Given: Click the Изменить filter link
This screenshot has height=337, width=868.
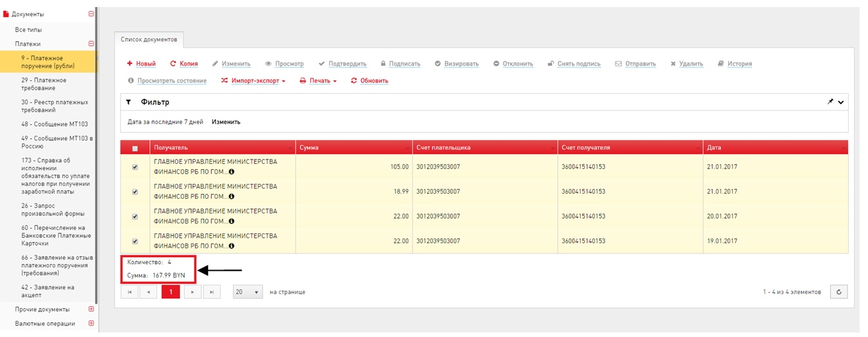Looking at the screenshot, I should click(x=226, y=122).
